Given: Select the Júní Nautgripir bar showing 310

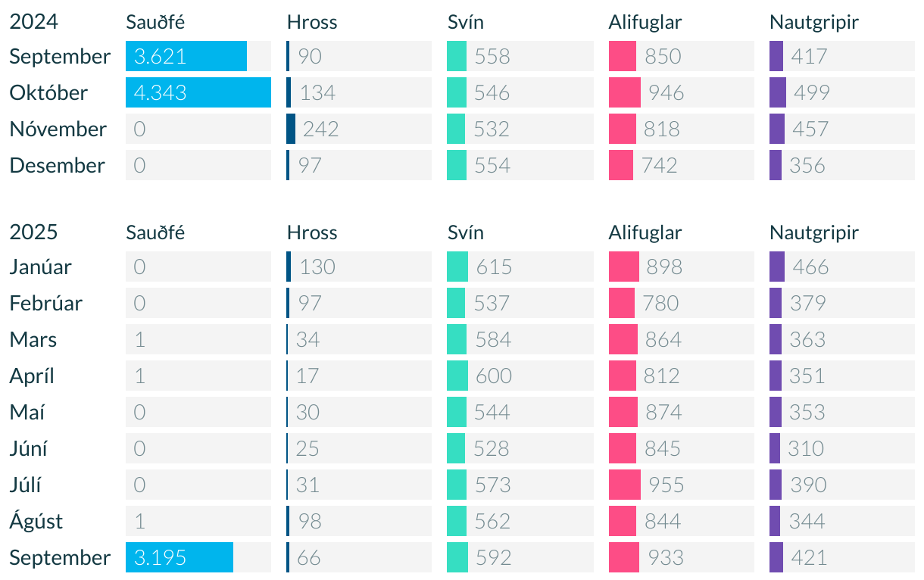Looking at the screenshot, I should [775, 448].
